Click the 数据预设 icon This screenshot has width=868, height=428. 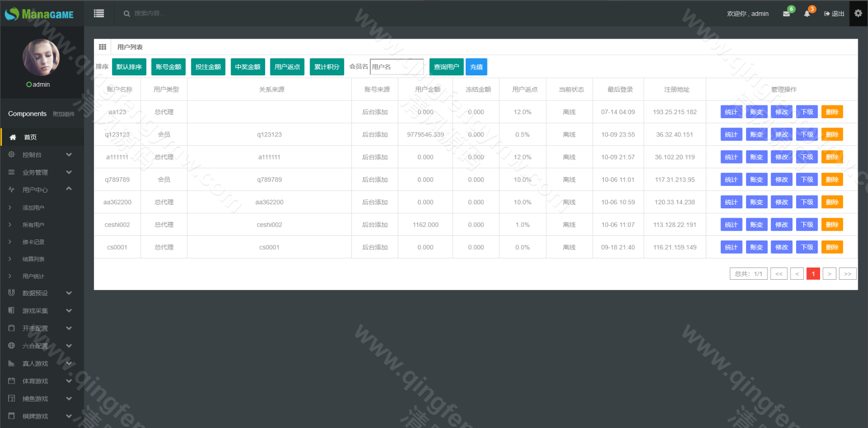[11, 293]
